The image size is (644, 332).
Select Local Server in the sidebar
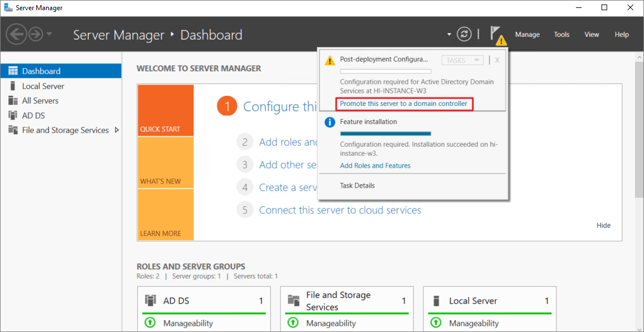pos(61,86)
